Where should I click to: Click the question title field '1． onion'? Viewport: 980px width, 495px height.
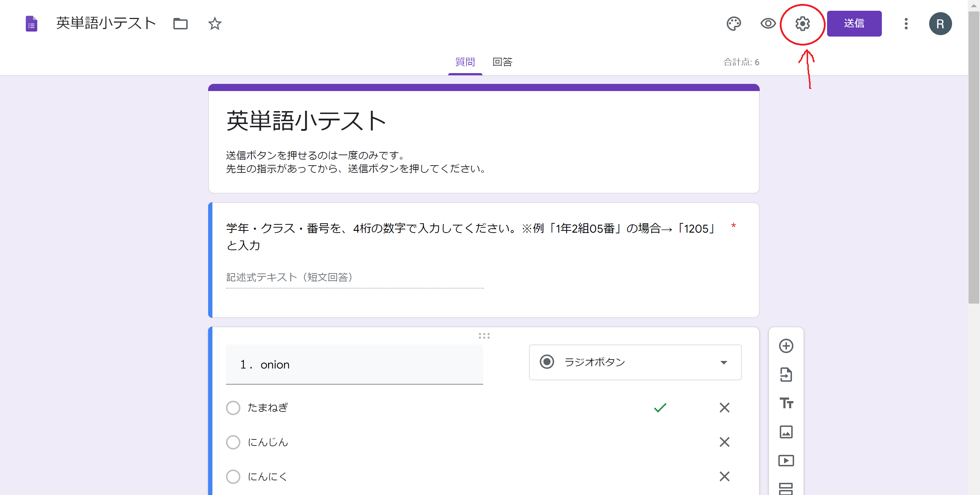coord(354,365)
